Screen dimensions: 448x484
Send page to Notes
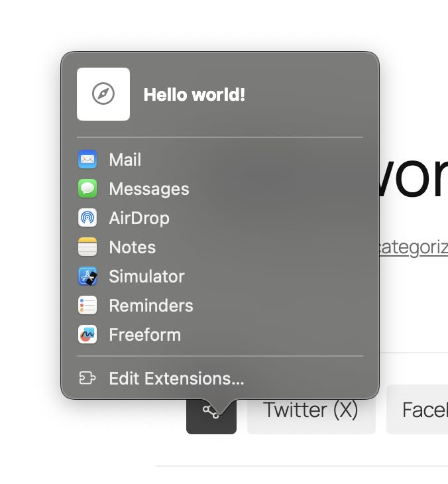point(220,247)
